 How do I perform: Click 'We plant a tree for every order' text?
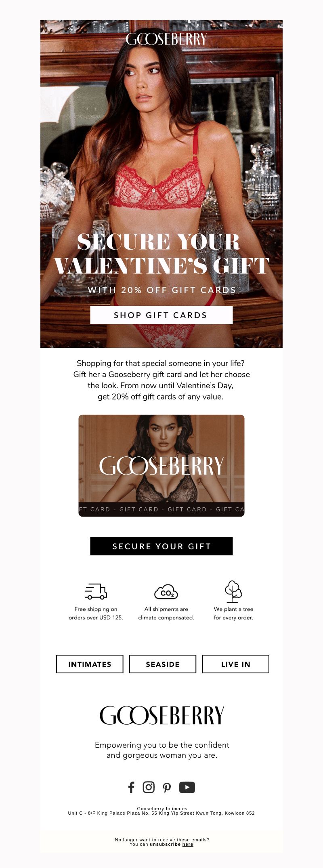(233, 613)
